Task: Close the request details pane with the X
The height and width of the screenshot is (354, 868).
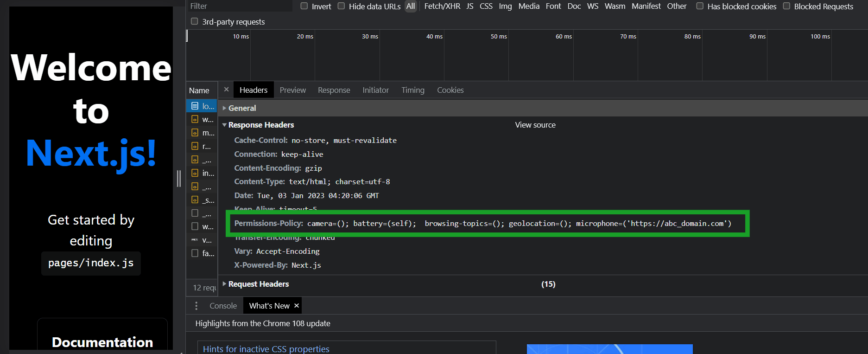Action: point(226,90)
